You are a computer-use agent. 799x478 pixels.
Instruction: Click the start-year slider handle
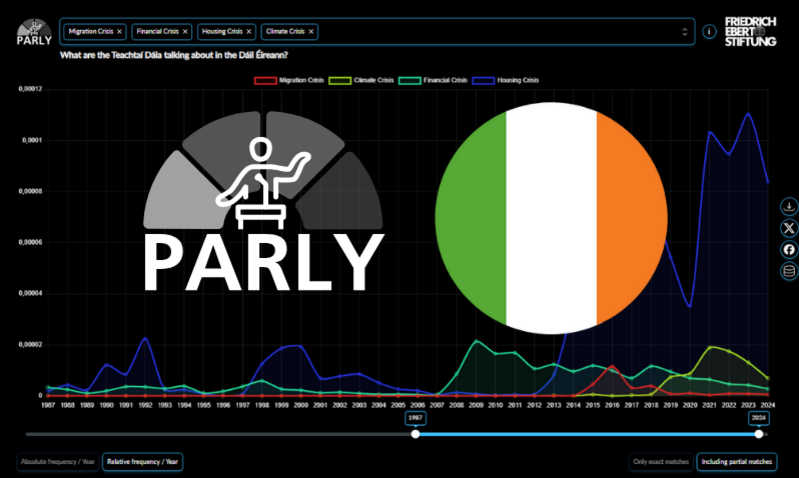pyautogui.click(x=415, y=434)
